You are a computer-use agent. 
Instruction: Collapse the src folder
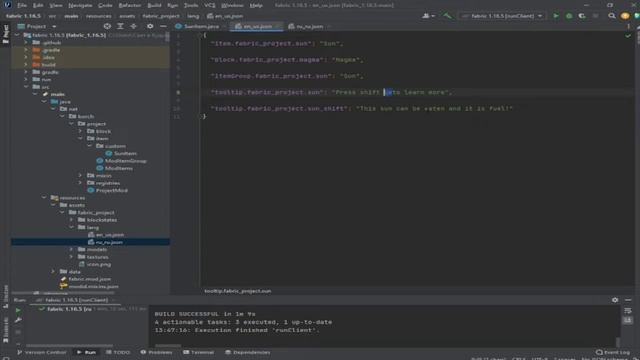[26, 87]
